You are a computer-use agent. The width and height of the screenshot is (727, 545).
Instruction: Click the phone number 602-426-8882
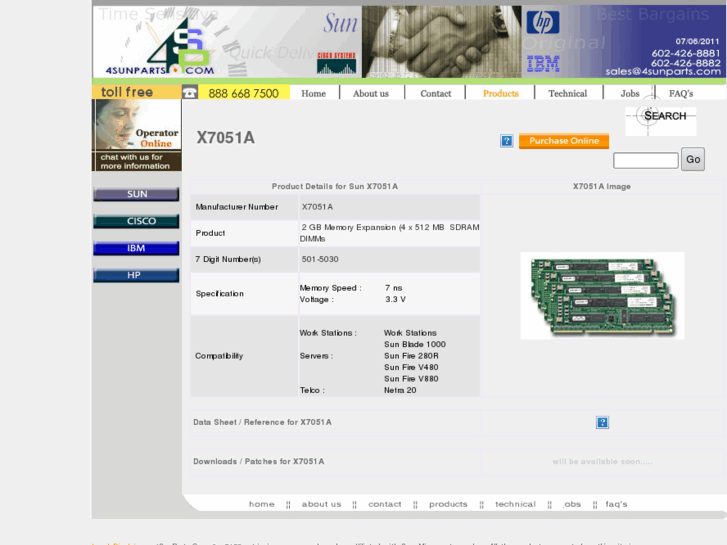pos(686,63)
